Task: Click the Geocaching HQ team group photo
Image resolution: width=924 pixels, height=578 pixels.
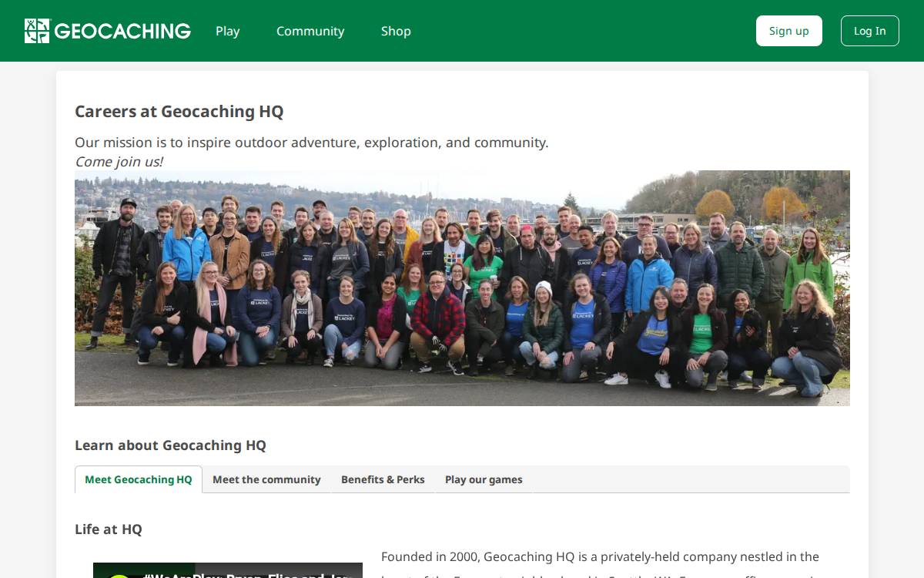Action: [462, 288]
